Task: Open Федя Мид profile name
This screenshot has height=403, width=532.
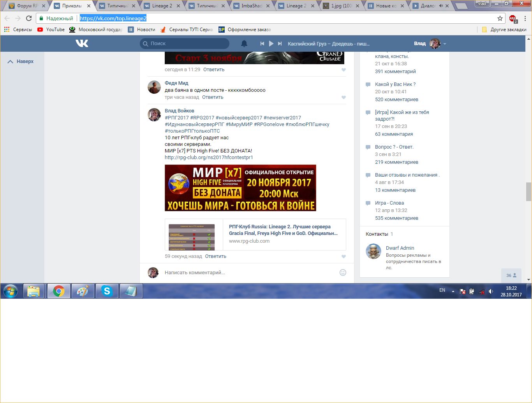Action: click(176, 83)
